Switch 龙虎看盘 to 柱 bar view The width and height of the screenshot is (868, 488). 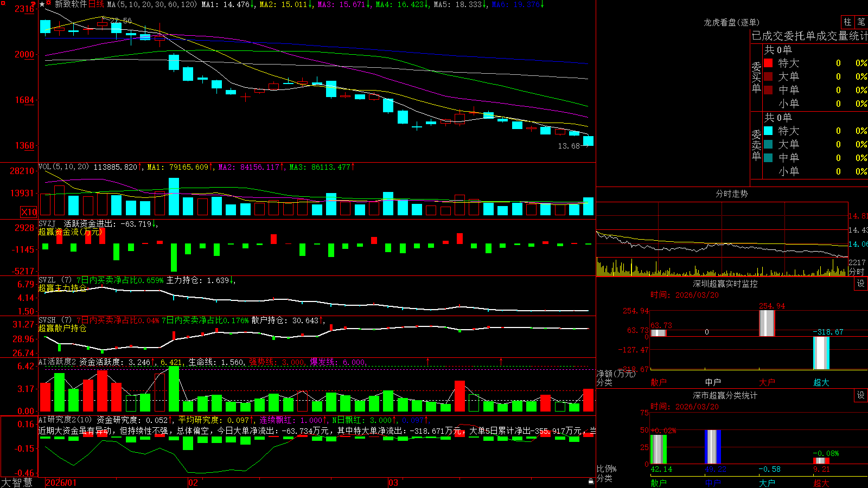[847, 22]
